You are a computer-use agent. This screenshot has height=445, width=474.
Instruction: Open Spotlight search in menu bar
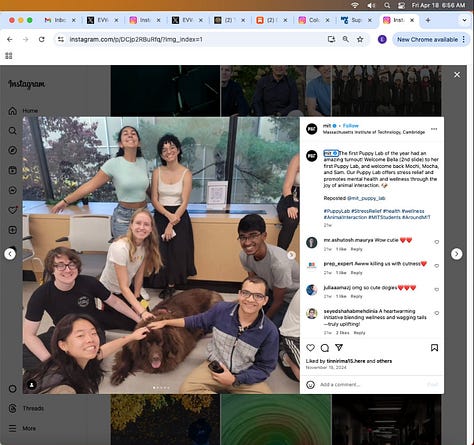pyautogui.click(x=387, y=5)
